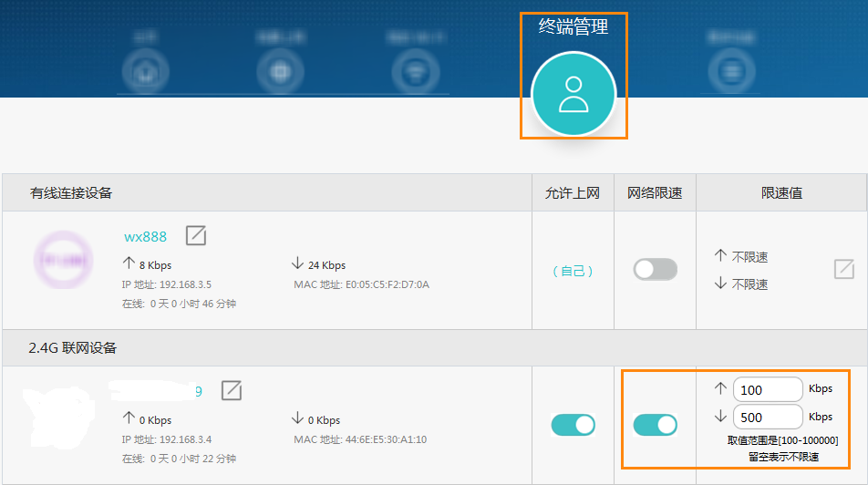Click the 允许上网 column header
Image resolution: width=868 pixels, height=485 pixels.
[573, 193]
